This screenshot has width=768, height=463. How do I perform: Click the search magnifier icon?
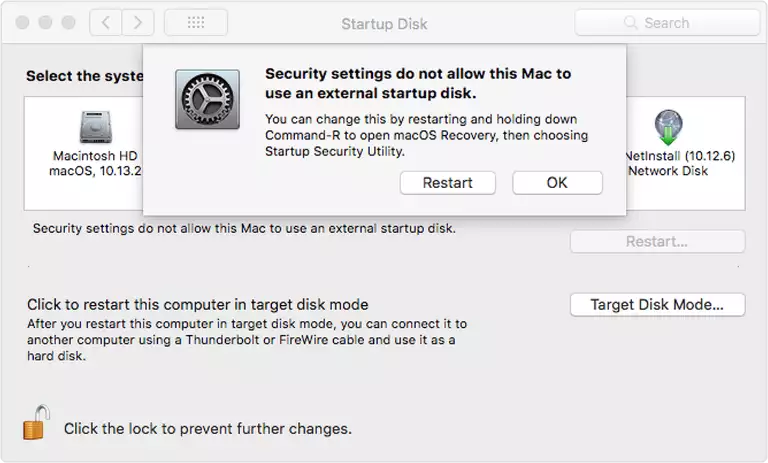(x=631, y=22)
